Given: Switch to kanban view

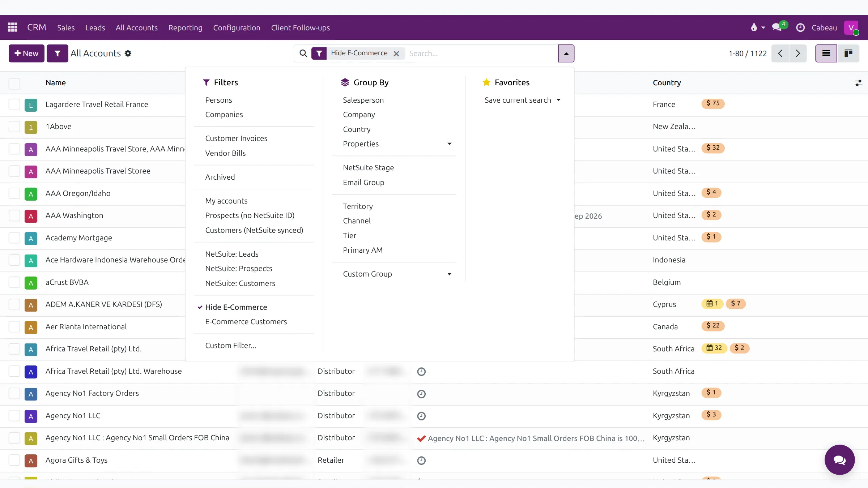Looking at the screenshot, I should (x=848, y=53).
